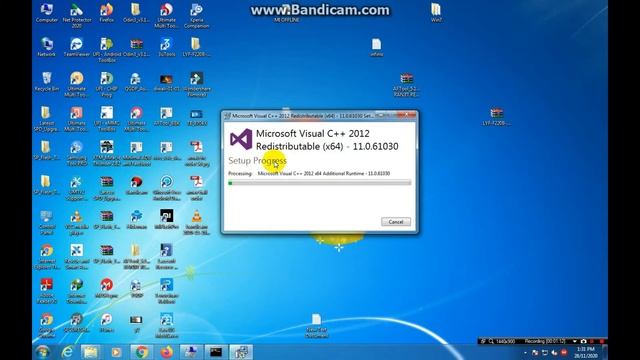This screenshot has height=360, width=640.
Task: Launch Google Chrome desktop shortcut
Action: click(47, 325)
